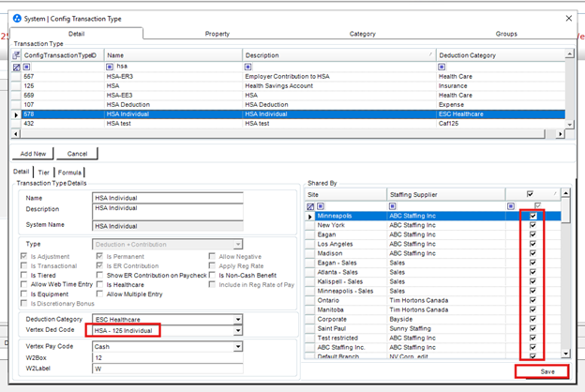
Task: Select the Kalispell - Sales site row
Action: [433, 281]
